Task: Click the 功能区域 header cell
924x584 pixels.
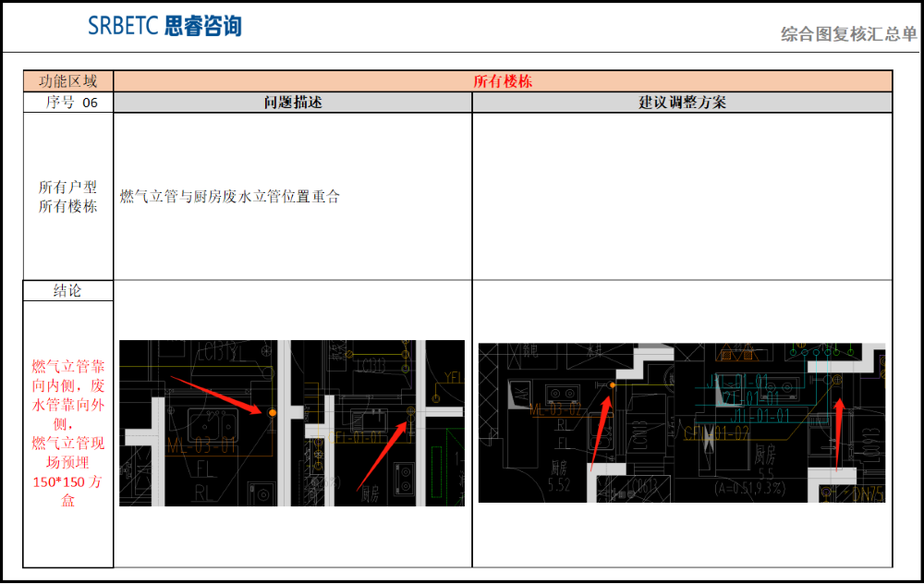Action: tap(68, 81)
